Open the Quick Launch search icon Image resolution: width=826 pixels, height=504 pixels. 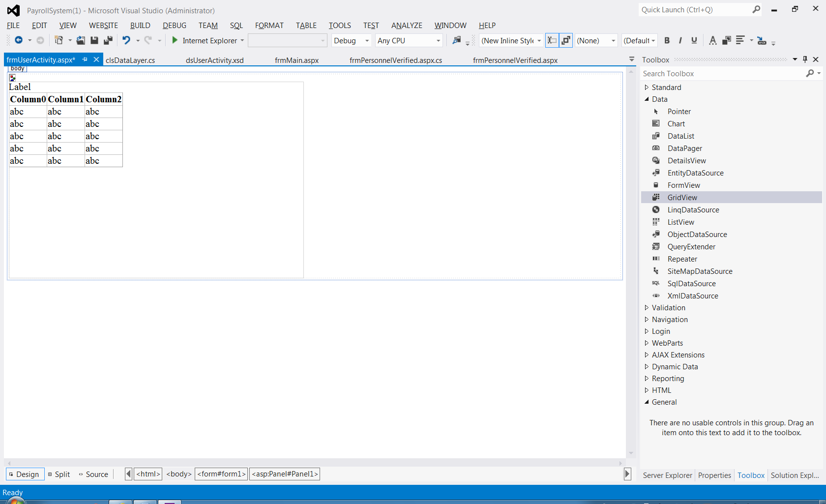(756, 9)
